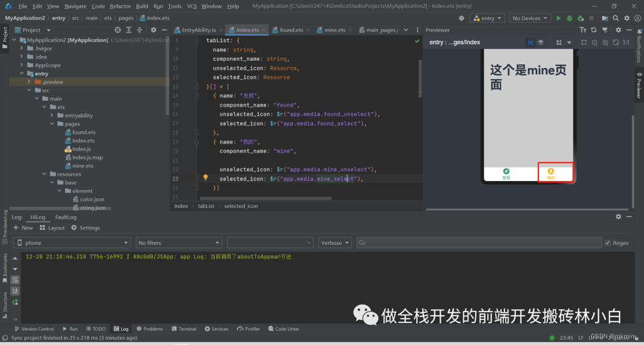644x345 pixels.
Task: Toggle the component layers view in Previewer
Action: [x=540, y=42]
